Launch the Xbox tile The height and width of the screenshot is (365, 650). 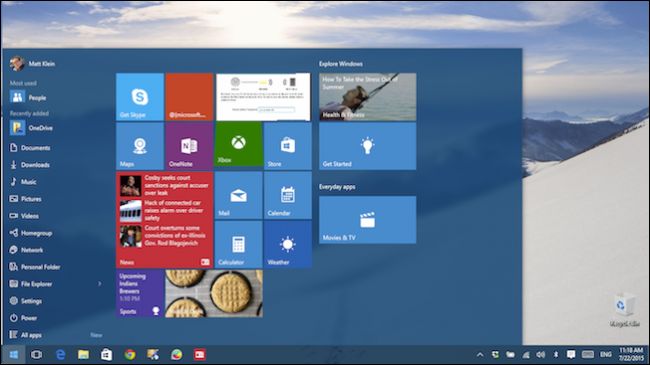238,144
